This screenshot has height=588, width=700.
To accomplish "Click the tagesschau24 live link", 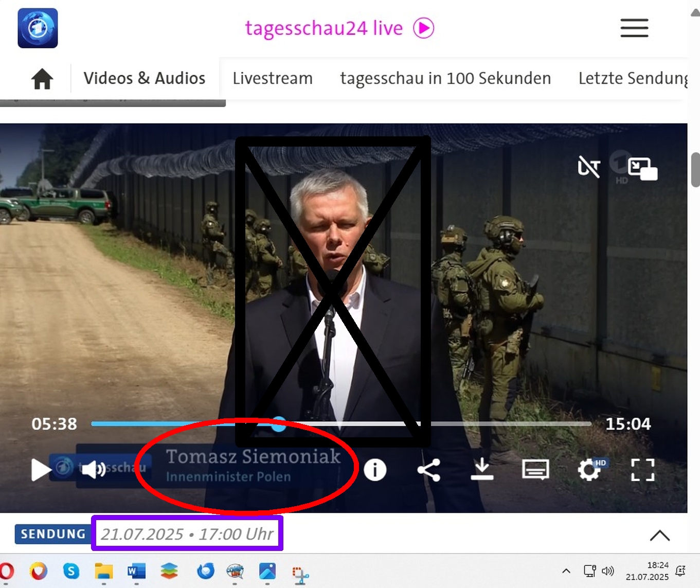I will [339, 28].
